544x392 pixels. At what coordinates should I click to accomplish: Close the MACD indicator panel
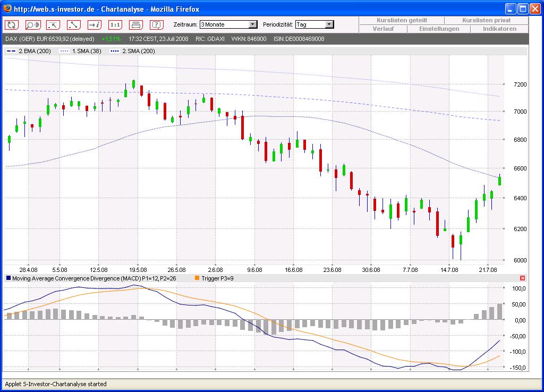[523, 278]
